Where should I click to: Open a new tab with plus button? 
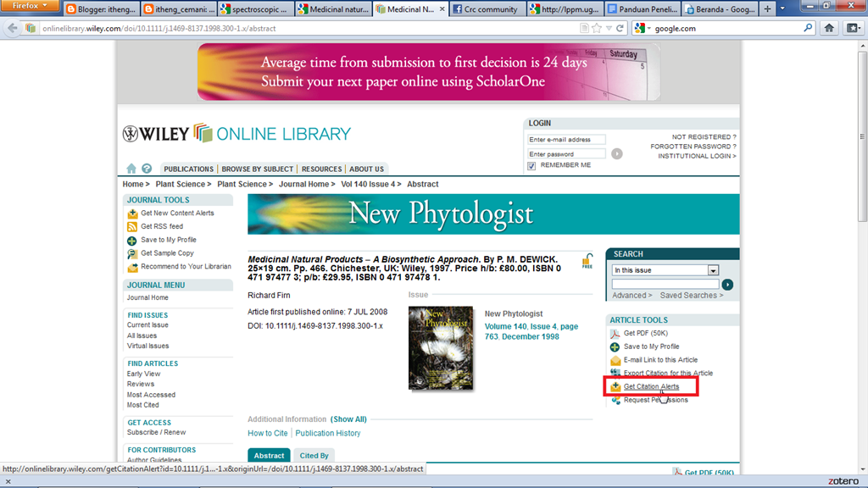click(767, 8)
